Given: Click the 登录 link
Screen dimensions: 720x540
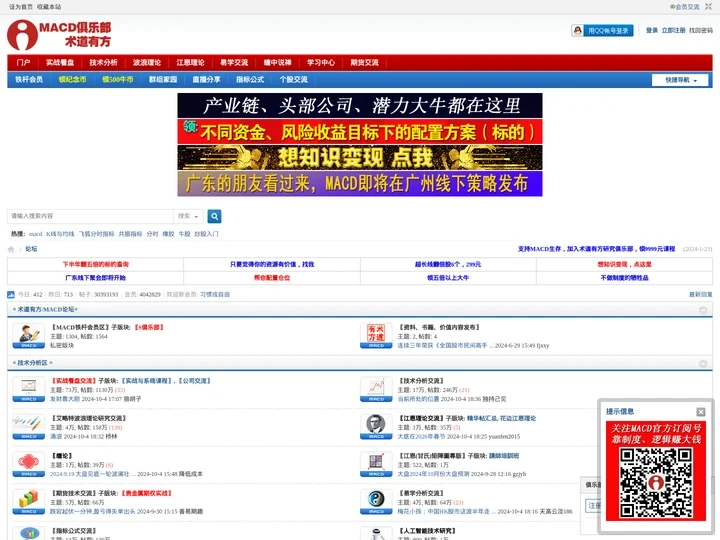Looking at the screenshot, I should pyautogui.click(x=652, y=30).
